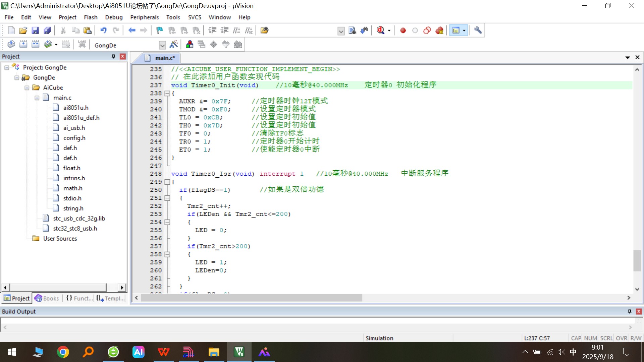Click the Build target icon
This screenshot has width=644, height=362.
23,45
